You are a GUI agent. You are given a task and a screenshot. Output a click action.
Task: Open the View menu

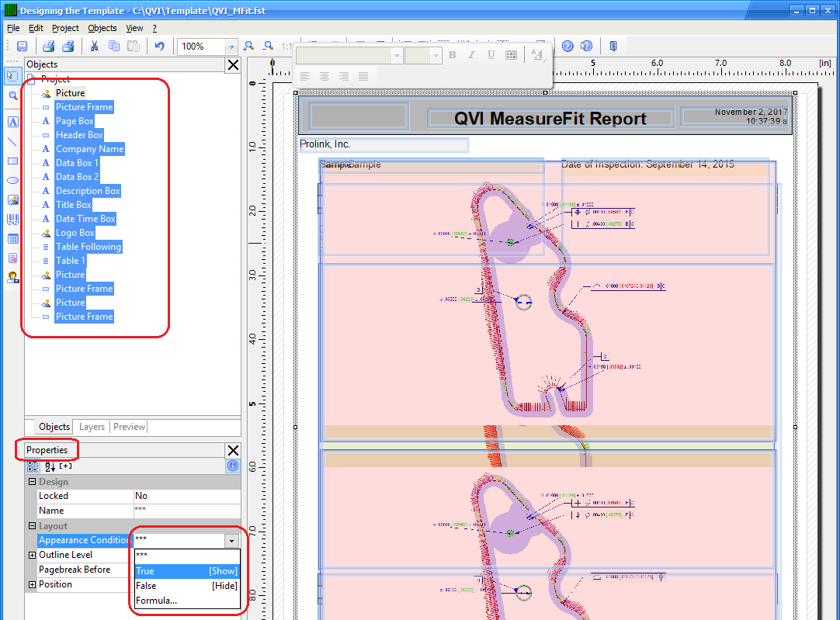pyautogui.click(x=134, y=28)
